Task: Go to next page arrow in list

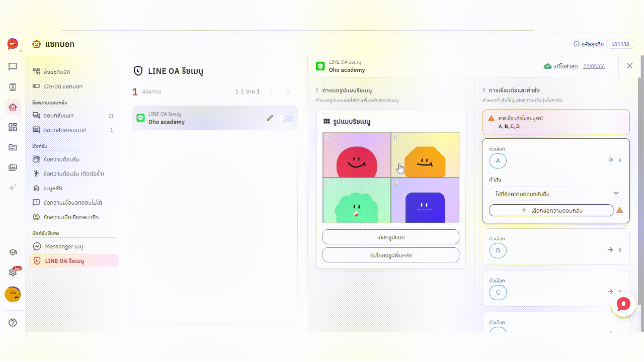Action: click(x=288, y=92)
